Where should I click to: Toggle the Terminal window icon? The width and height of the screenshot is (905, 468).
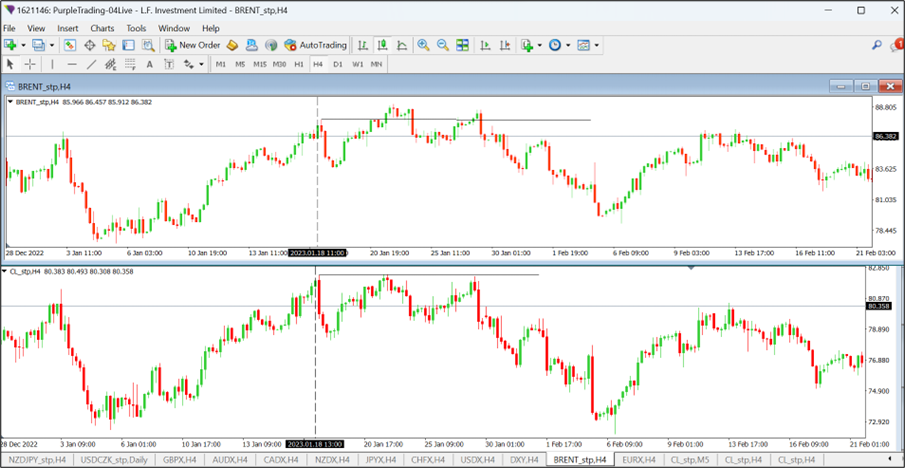128,44
